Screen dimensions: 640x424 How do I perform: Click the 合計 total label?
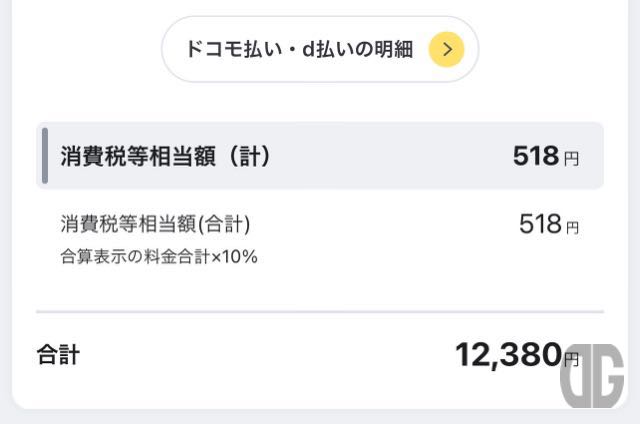[x=58, y=354]
